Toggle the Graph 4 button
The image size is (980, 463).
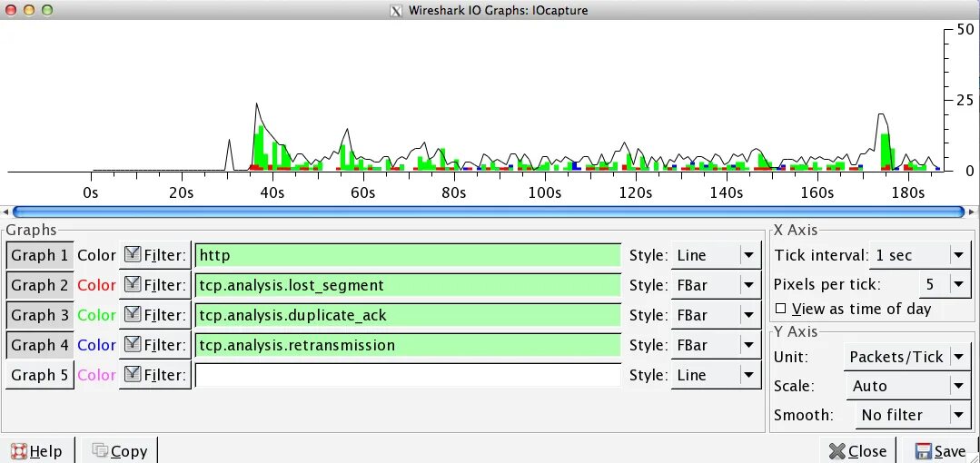(x=40, y=346)
